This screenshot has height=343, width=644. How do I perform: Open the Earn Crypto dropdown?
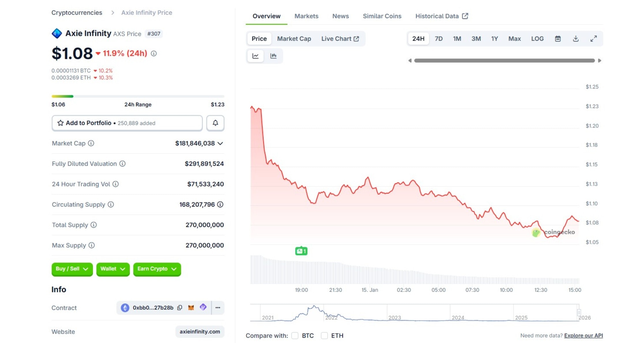pos(157,269)
